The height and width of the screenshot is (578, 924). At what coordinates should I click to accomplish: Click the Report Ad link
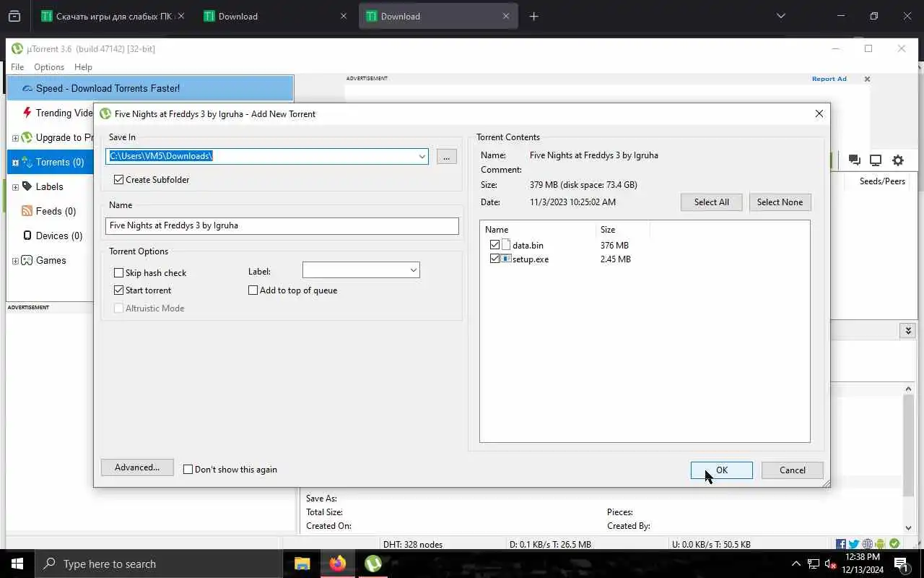[x=829, y=79]
